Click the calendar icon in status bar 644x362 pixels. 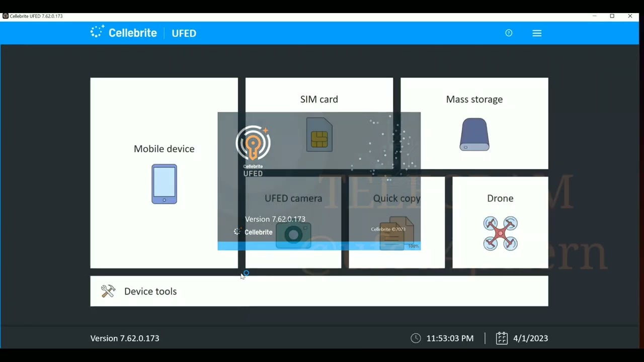point(502,338)
